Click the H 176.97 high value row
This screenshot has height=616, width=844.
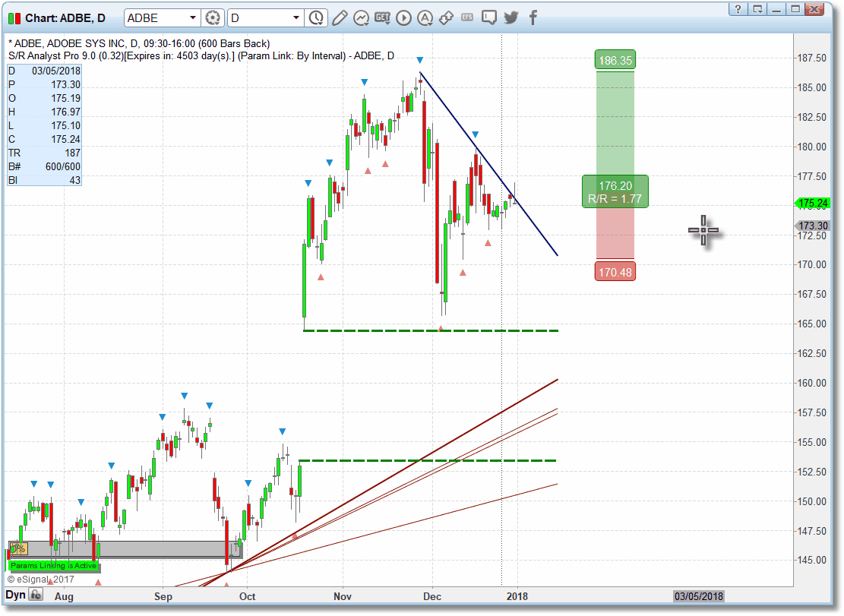(44, 112)
